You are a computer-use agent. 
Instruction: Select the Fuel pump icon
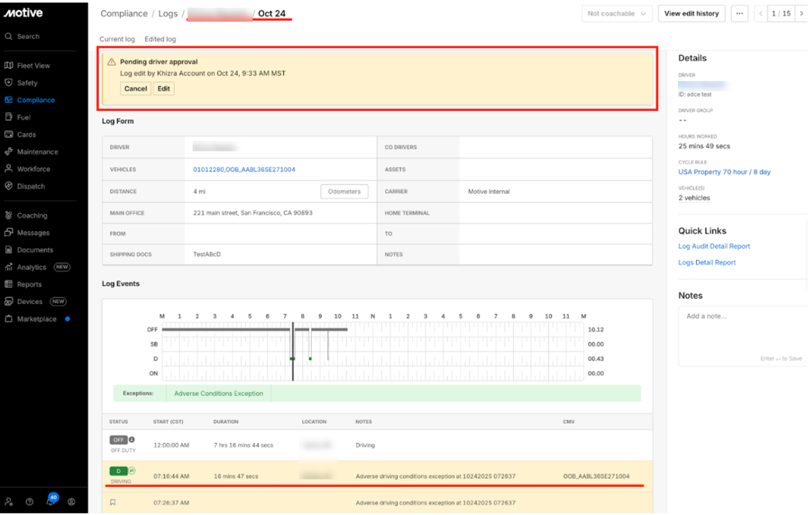(x=9, y=117)
